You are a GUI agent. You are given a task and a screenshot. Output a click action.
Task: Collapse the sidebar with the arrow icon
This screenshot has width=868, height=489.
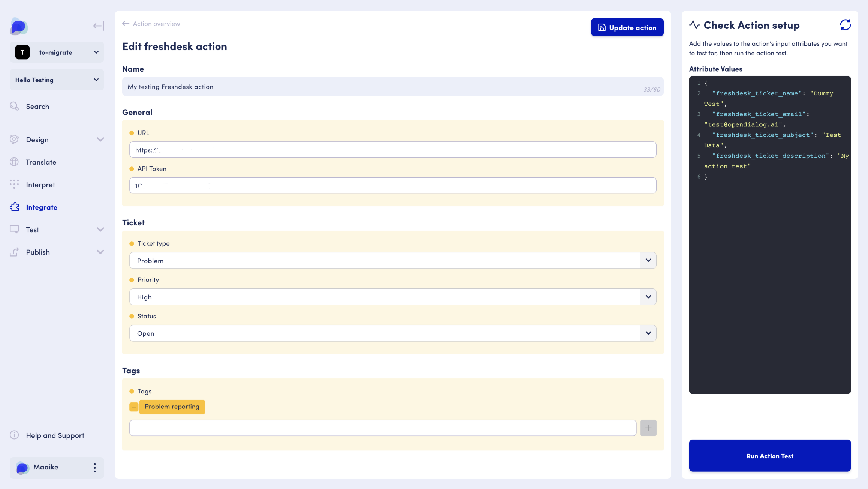[x=99, y=26]
